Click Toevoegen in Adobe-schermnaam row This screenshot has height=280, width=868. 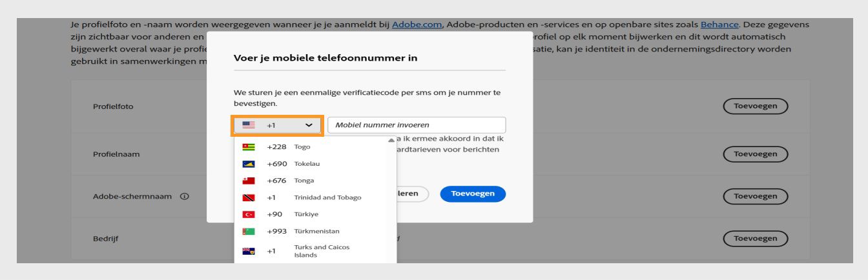pyautogui.click(x=756, y=196)
